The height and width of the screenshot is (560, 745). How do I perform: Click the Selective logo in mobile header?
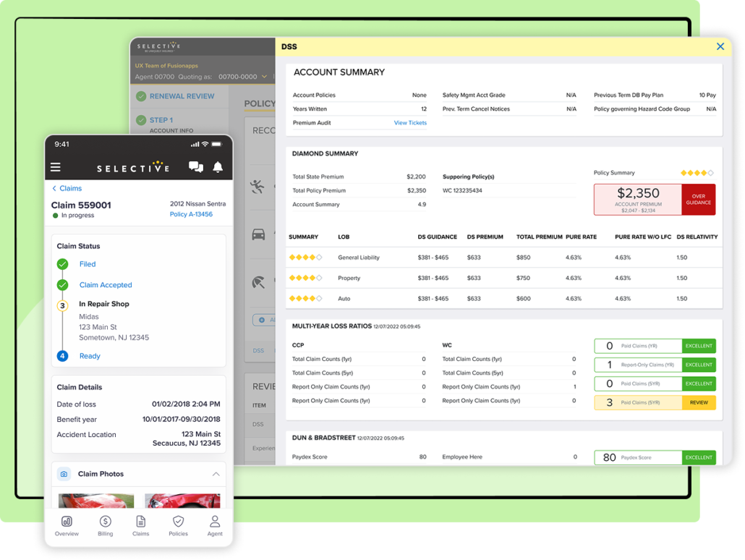coord(133,167)
